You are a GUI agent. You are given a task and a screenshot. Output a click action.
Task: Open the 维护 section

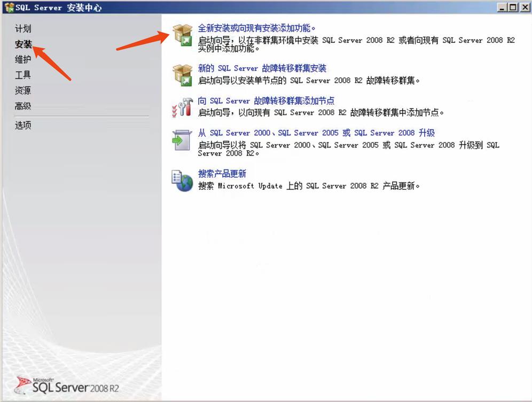coord(23,60)
